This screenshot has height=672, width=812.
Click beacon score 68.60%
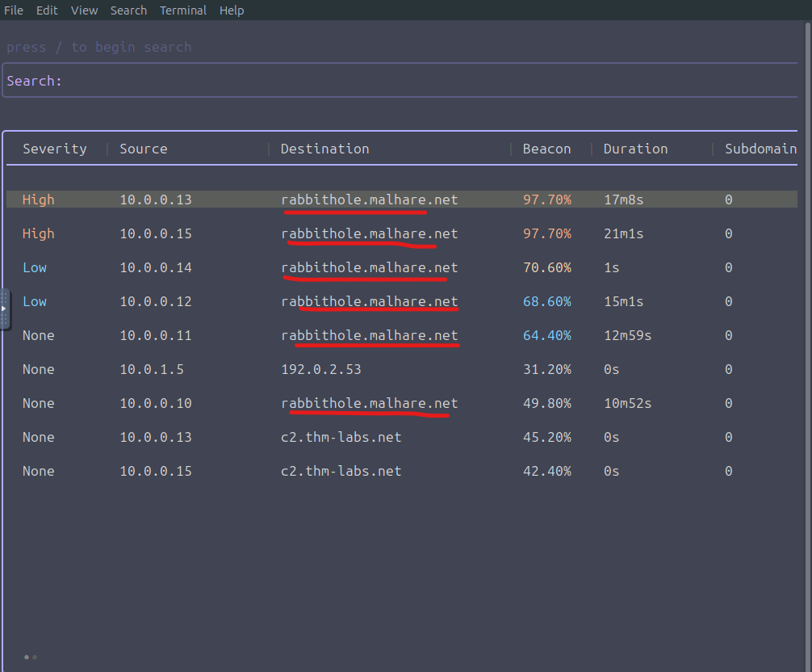coord(547,301)
